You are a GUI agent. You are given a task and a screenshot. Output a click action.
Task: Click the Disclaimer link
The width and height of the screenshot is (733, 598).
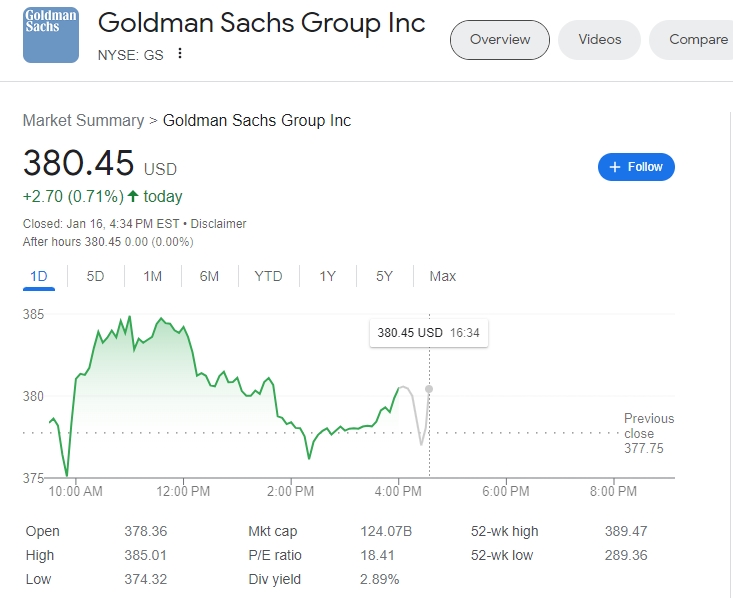[x=218, y=224]
